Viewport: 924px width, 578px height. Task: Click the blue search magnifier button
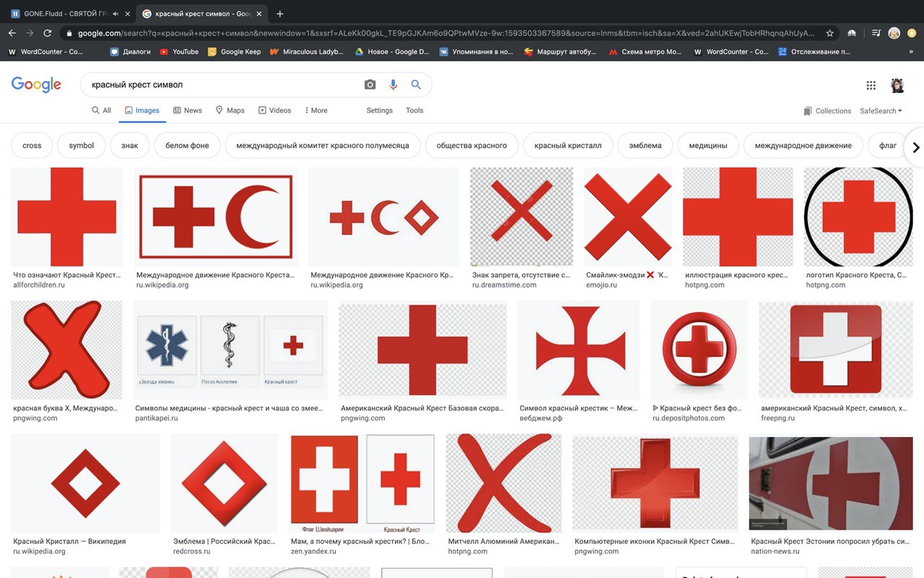click(416, 85)
